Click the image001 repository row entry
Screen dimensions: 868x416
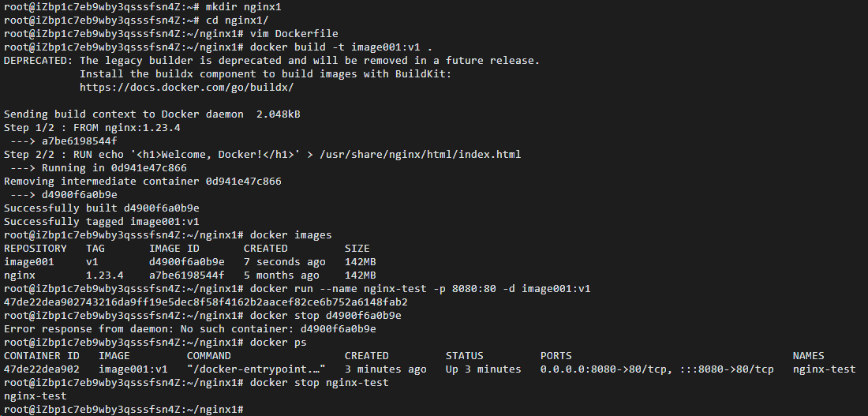pos(28,262)
